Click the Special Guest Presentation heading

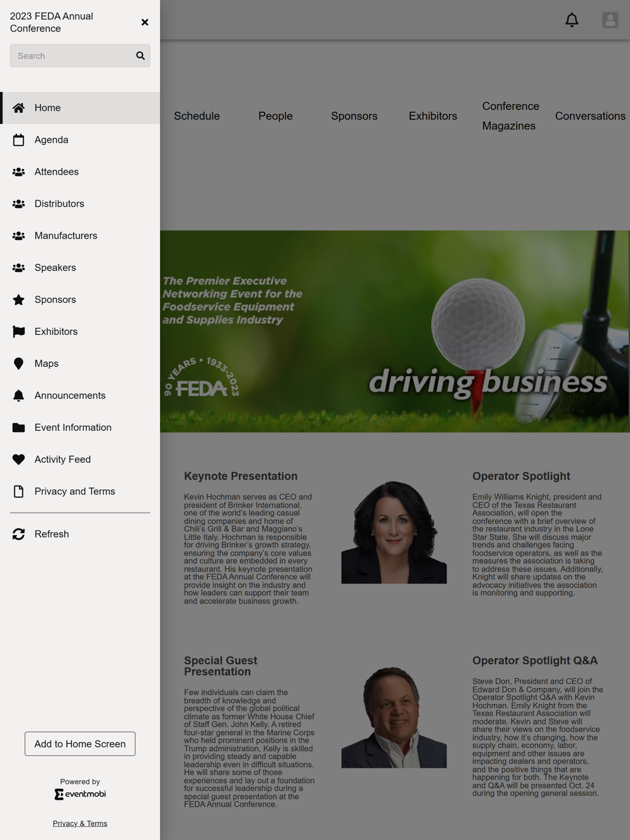coord(220,666)
